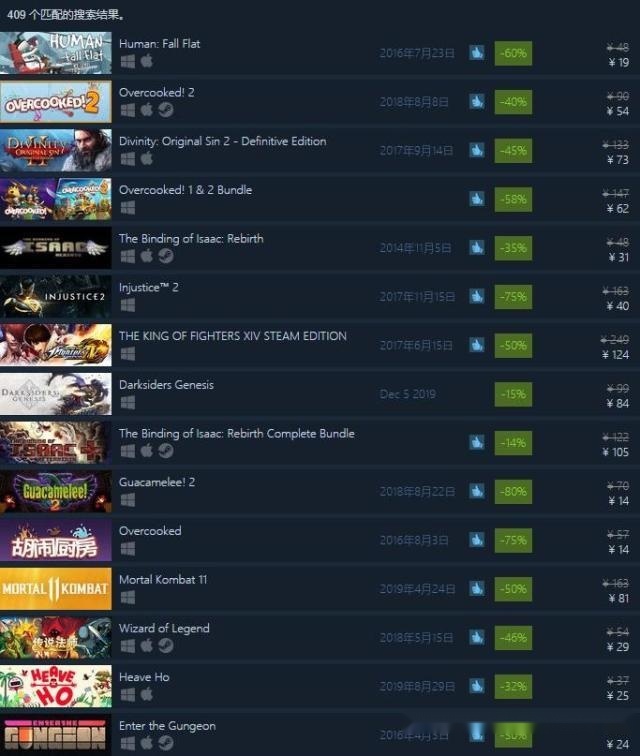Click the ¥ 24 price for Enter the Gungeon
The width and height of the screenshot is (640, 756).
617,744
